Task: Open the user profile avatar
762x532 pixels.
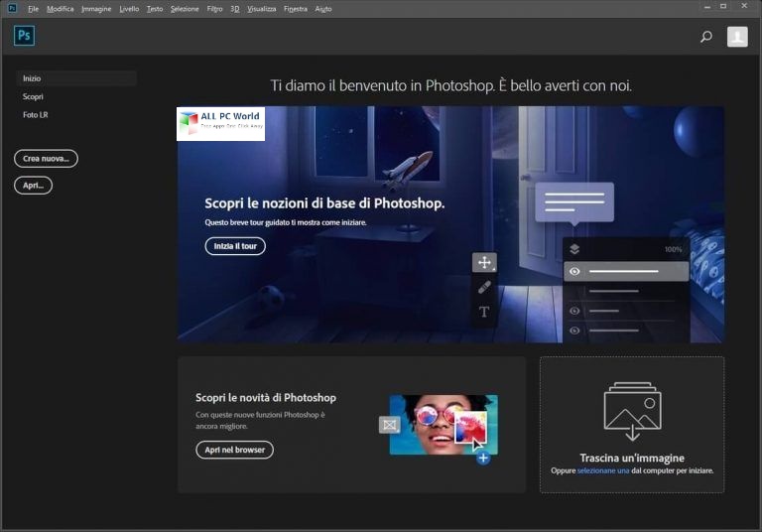Action: pos(737,37)
